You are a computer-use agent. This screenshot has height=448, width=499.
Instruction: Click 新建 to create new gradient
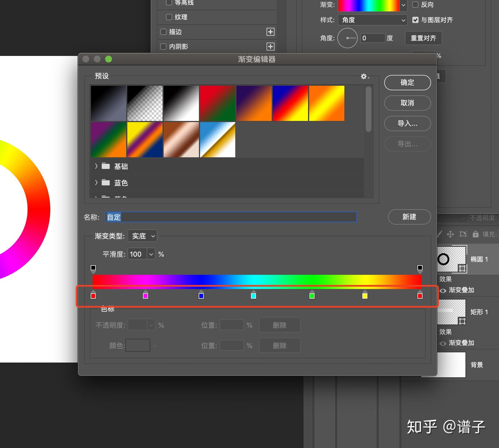[409, 217]
